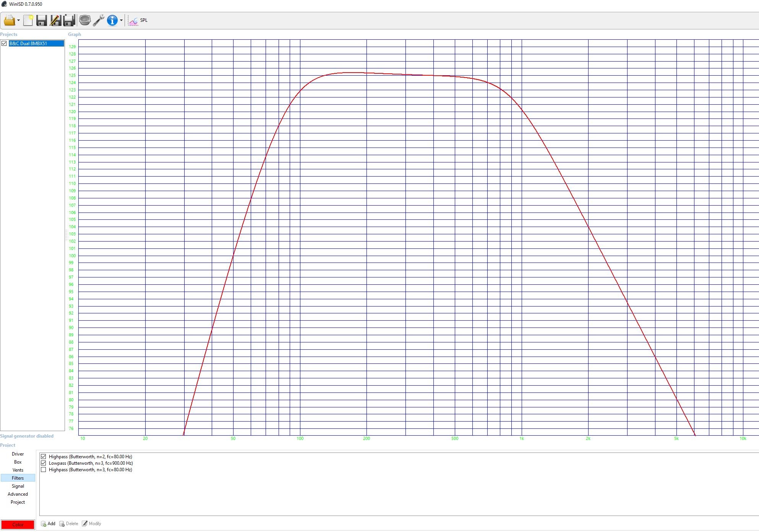Click the red Color swatch button
The width and height of the screenshot is (759, 532).
coord(18,525)
